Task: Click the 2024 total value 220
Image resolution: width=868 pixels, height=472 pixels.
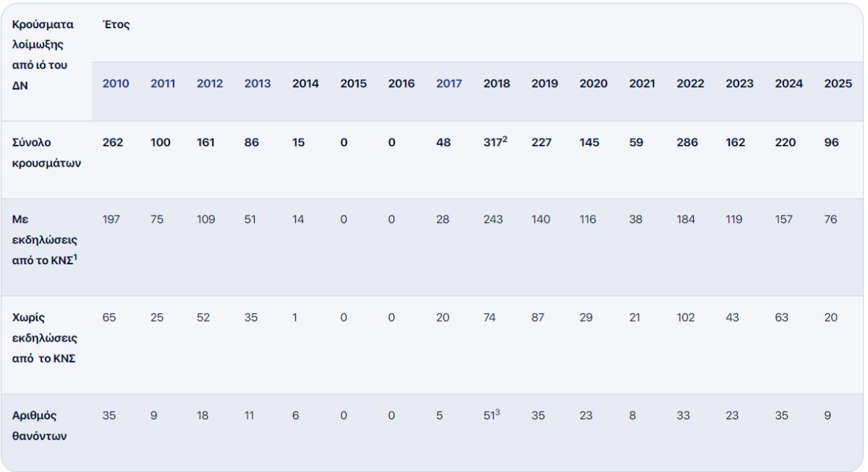Action: [x=786, y=143]
